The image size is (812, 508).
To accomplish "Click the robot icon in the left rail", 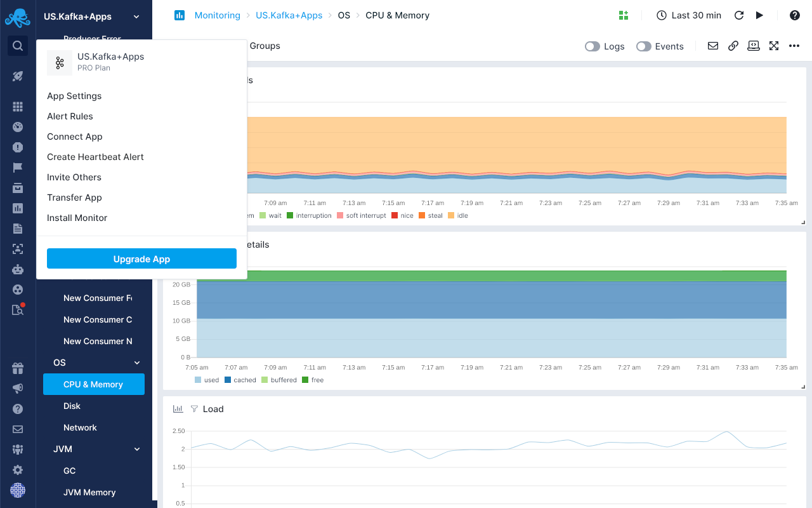I will [18, 269].
